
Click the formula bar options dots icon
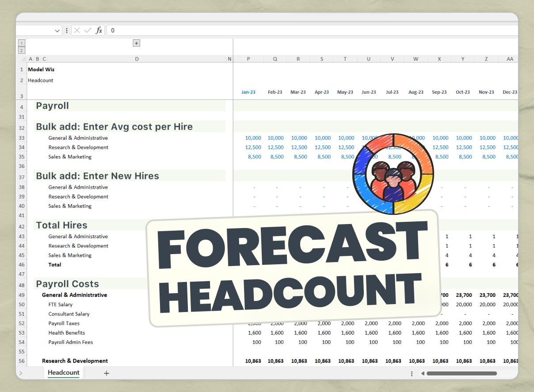tap(66, 30)
